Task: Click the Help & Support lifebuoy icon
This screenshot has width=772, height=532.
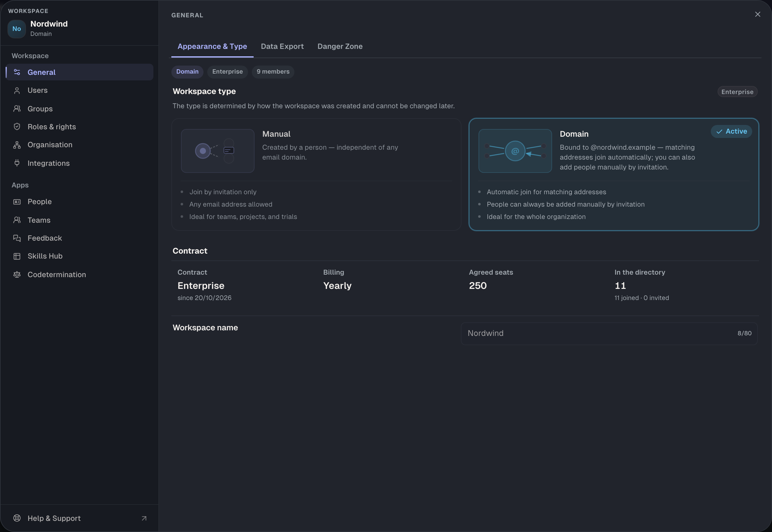Action: (17, 518)
